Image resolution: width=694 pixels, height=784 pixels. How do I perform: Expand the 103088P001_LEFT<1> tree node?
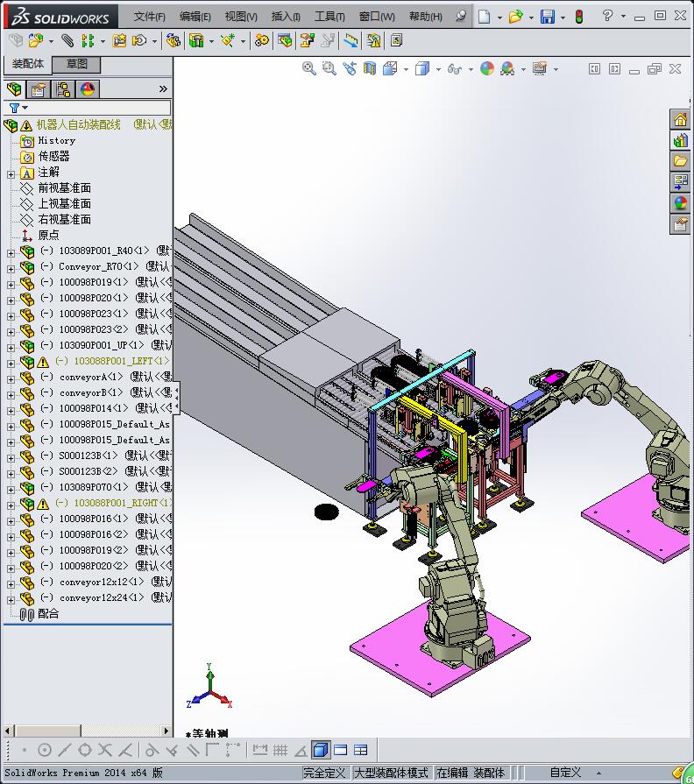click(11, 364)
